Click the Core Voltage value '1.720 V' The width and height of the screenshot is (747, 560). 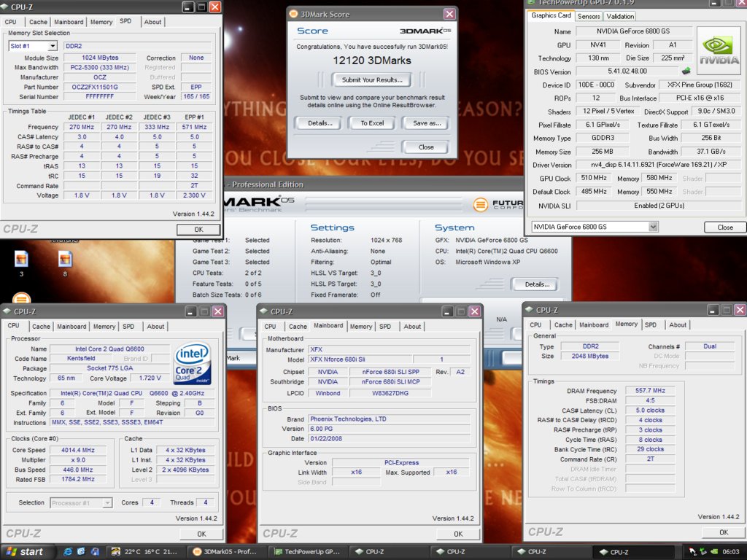150,378
